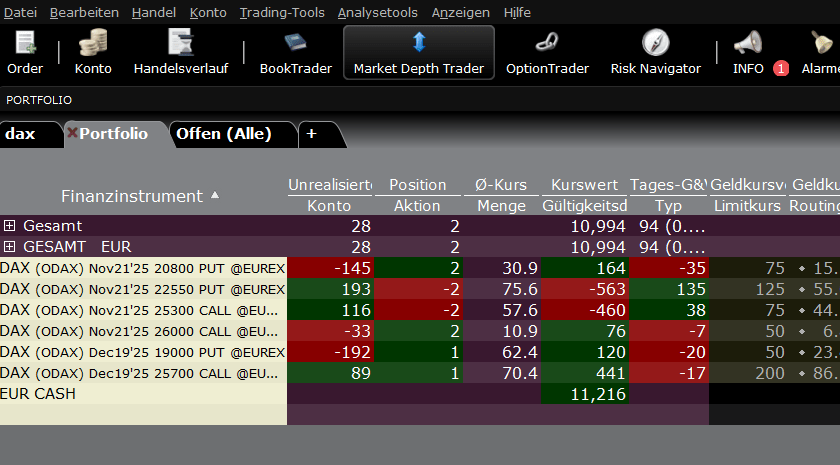Add new tab with plus button
Image resolution: width=840 pixels, height=465 pixels.
click(x=311, y=134)
